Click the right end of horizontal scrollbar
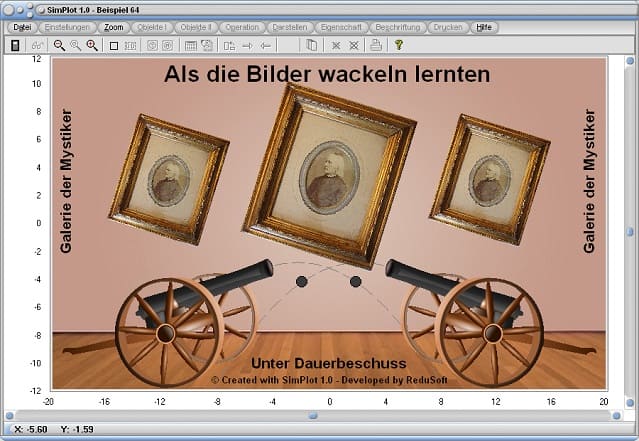 click(x=617, y=416)
